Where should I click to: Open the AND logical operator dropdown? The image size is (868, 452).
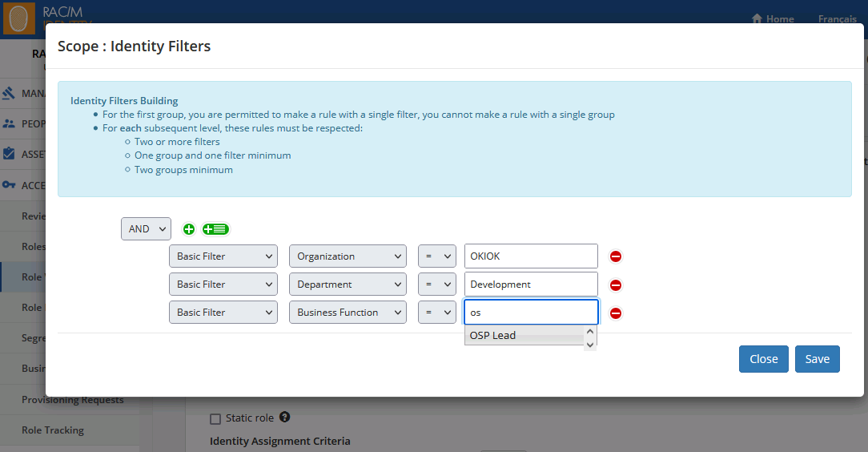coord(147,228)
